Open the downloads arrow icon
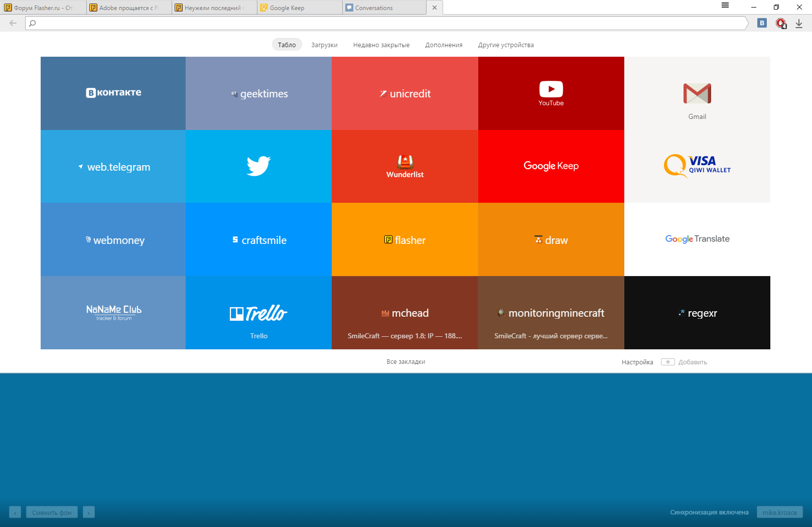The height and width of the screenshot is (527, 812). 799,23
